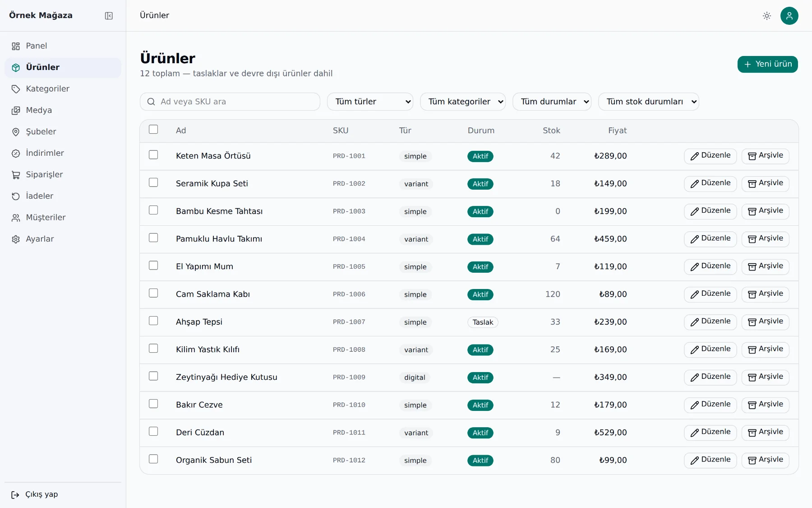Select the Organik Sabun Seti checkbox
This screenshot has height=508, width=812.
tap(153, 459)
